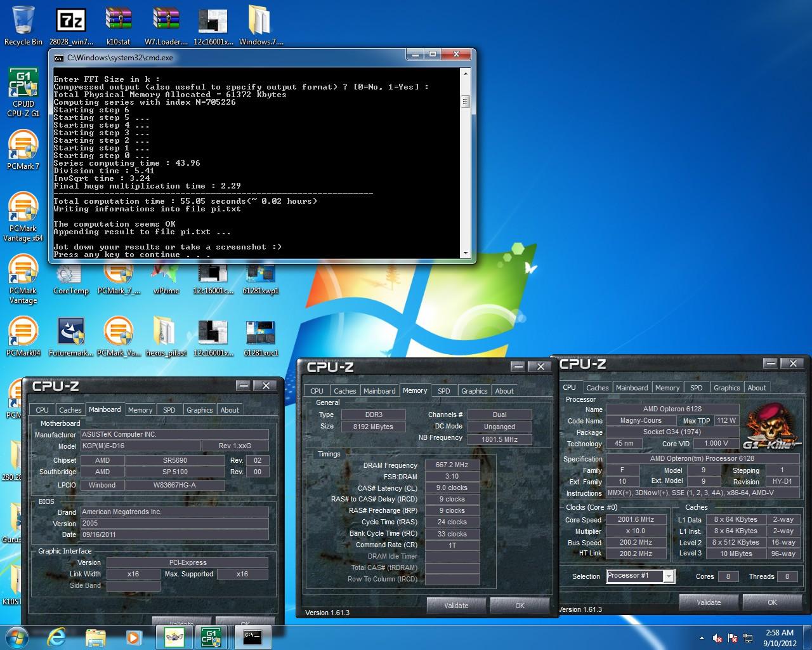Open the Recycle Bin desktop icon
The width and height of the screenshot is (812, 650).
point(23,25)
